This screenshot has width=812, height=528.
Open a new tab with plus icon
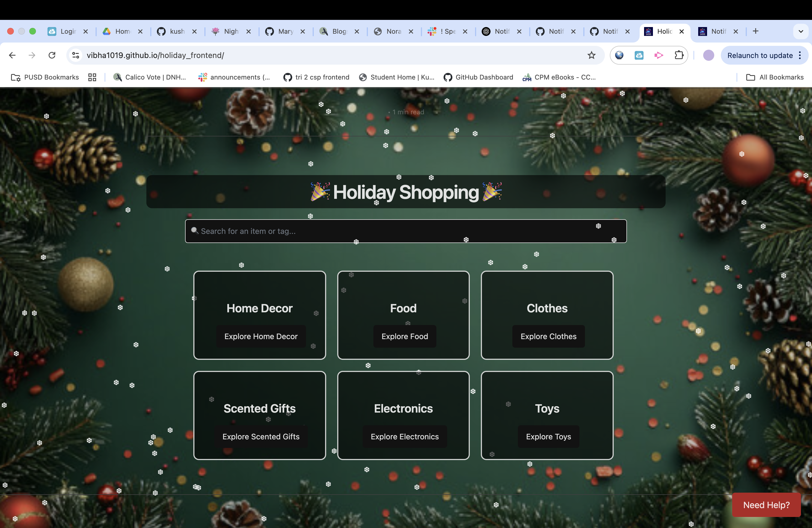click(x=756, y=31)
